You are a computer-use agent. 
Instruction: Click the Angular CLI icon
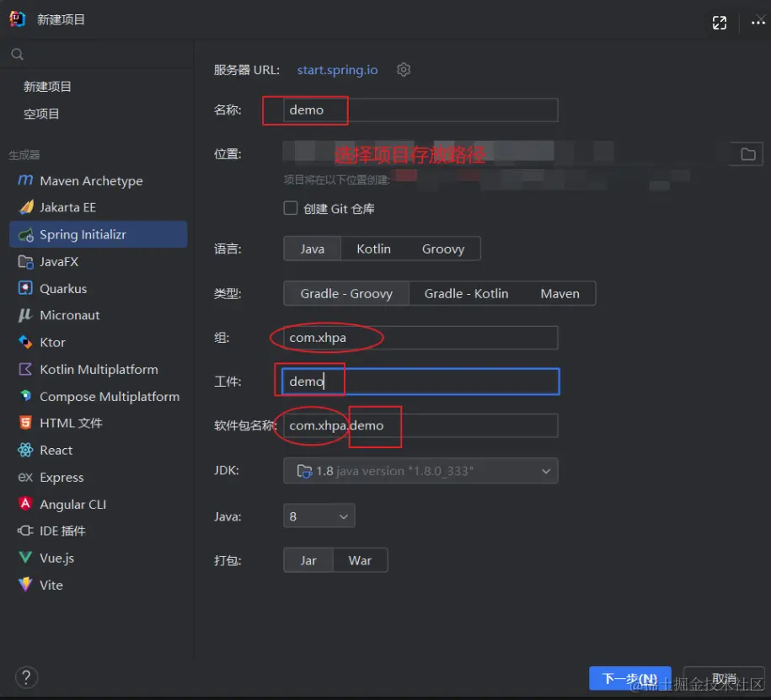[25, 504]
